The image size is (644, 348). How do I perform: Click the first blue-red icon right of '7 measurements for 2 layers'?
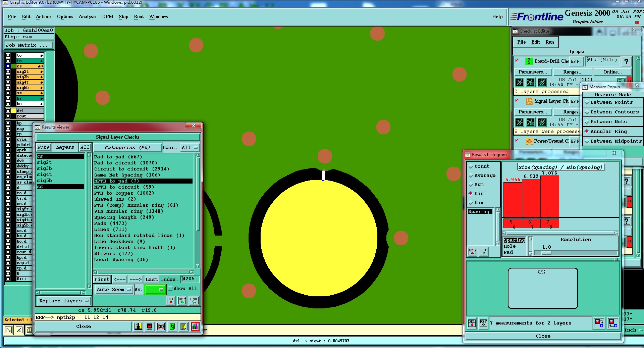coord(599,323)
